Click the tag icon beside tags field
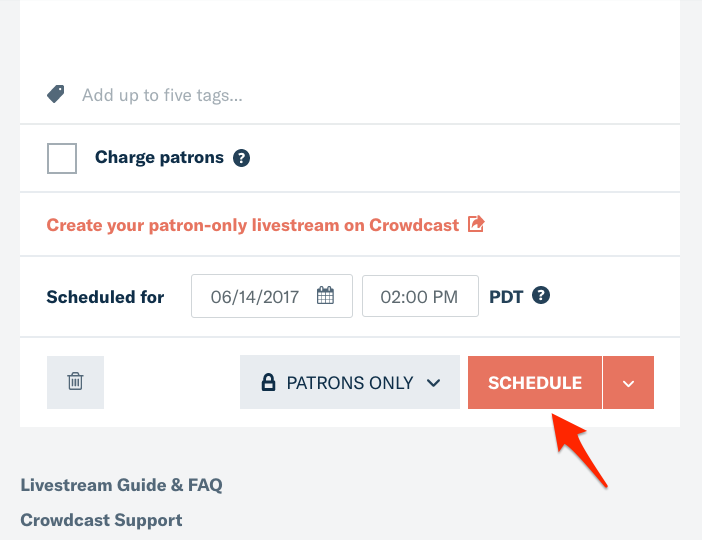This screenshot has height=540, width=702. [57, 94]
